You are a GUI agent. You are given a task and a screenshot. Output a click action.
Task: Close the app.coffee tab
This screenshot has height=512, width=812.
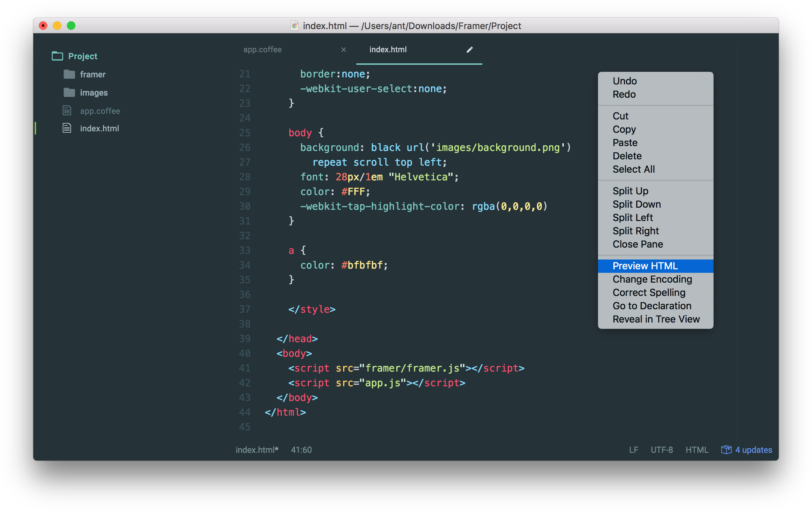pos(344,50)
